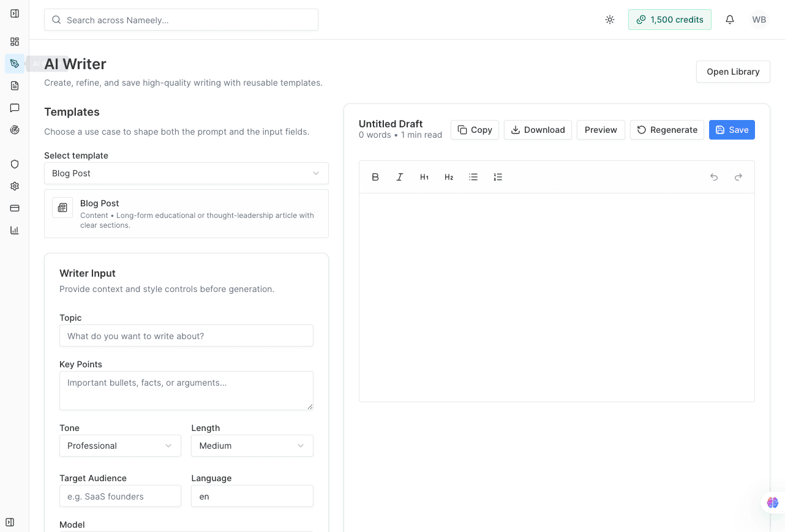Select the H1 heading style
Screen dimensions: 785x532
point(424,177)
